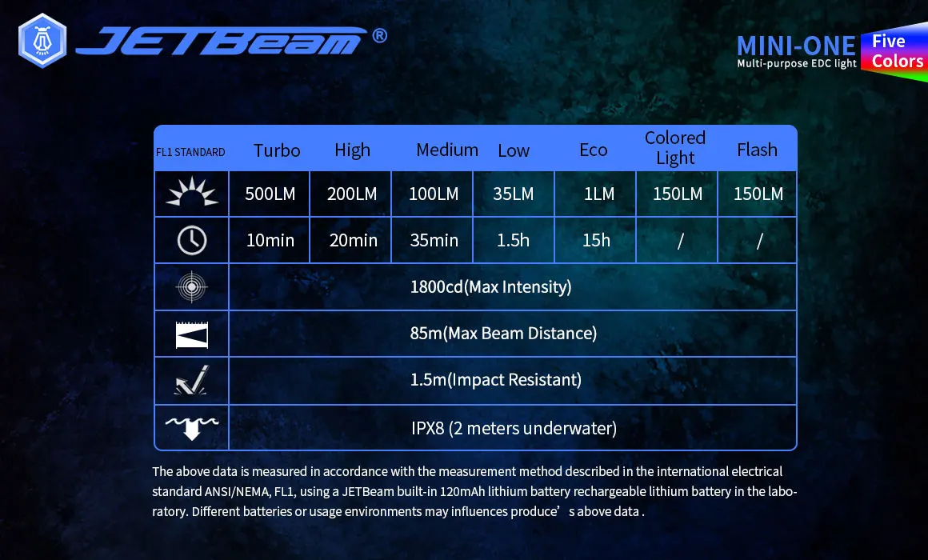This screenshot has width=928, height=560.
Task: Click the footnote line mentioning 120mAh lithium battery
Action: 474,491
